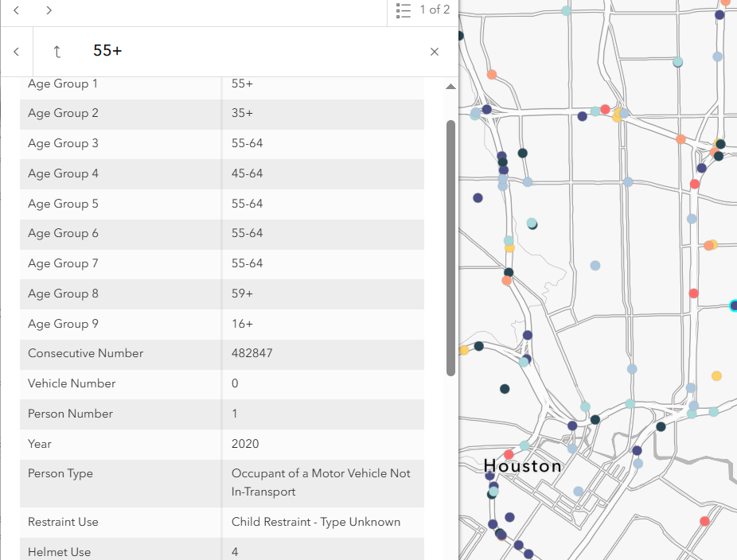The width and height of the screenshot is (737, 560).
Task: Click the popup's vertical scrollbar thumb
Action: [x=450, y=247]
